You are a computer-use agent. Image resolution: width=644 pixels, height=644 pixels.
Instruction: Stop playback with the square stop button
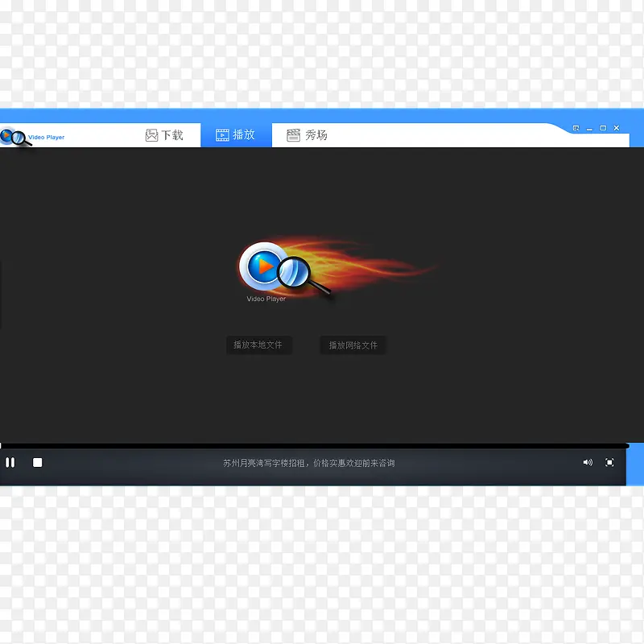tap(37, 462)
